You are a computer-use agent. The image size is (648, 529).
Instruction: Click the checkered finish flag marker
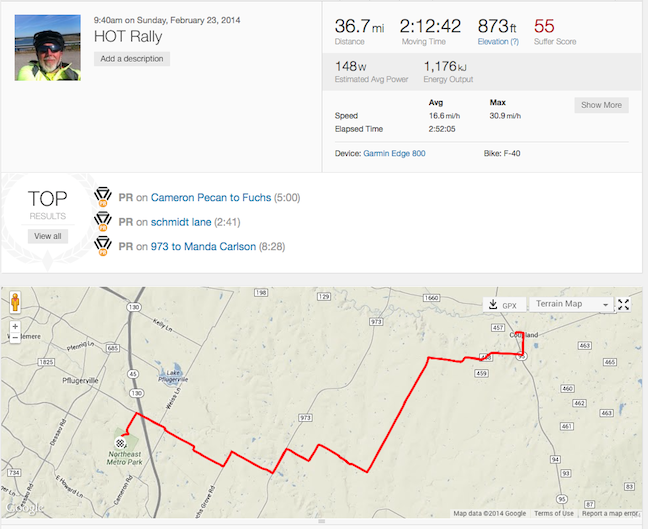click(x=120, y=443)
